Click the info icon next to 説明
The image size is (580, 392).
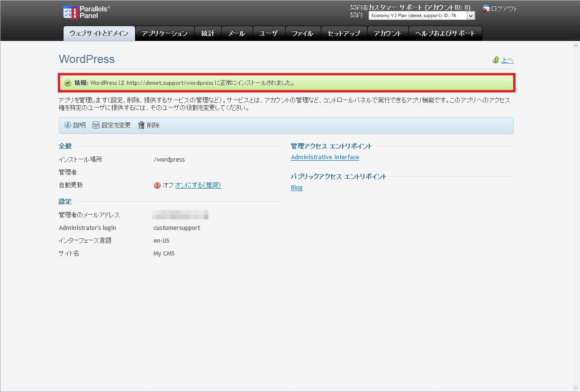68,125
